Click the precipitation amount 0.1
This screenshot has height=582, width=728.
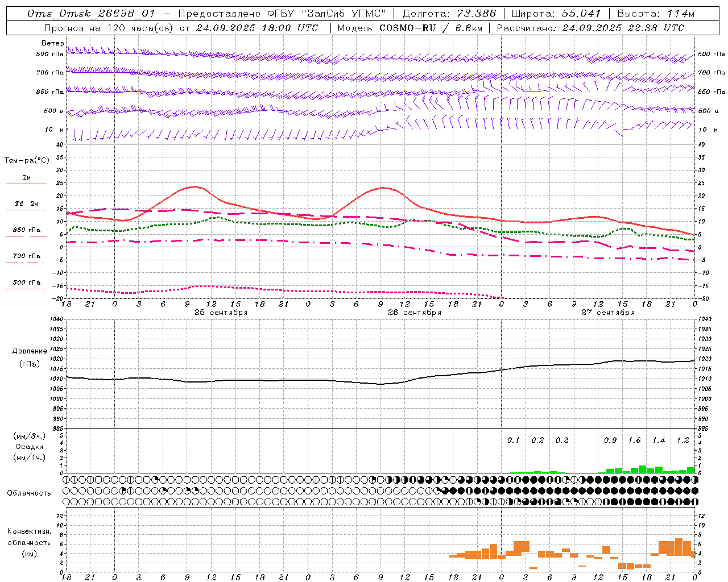(514, 440)
